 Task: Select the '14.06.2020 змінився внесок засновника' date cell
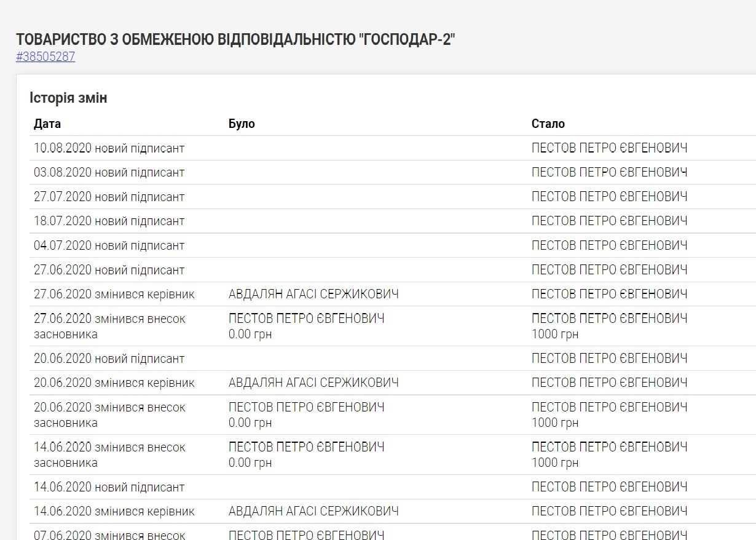(x=109, y=455)
